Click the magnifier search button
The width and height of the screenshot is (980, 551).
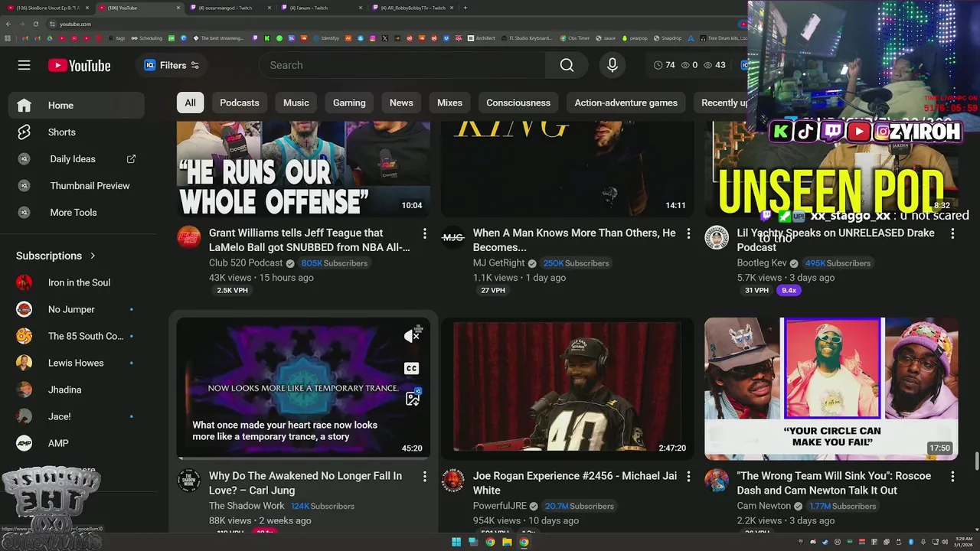567,65
